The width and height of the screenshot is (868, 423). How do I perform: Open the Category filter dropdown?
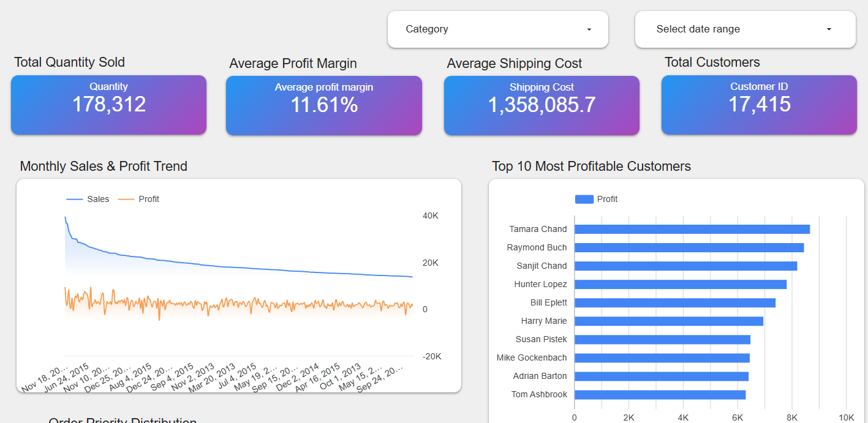497,29
